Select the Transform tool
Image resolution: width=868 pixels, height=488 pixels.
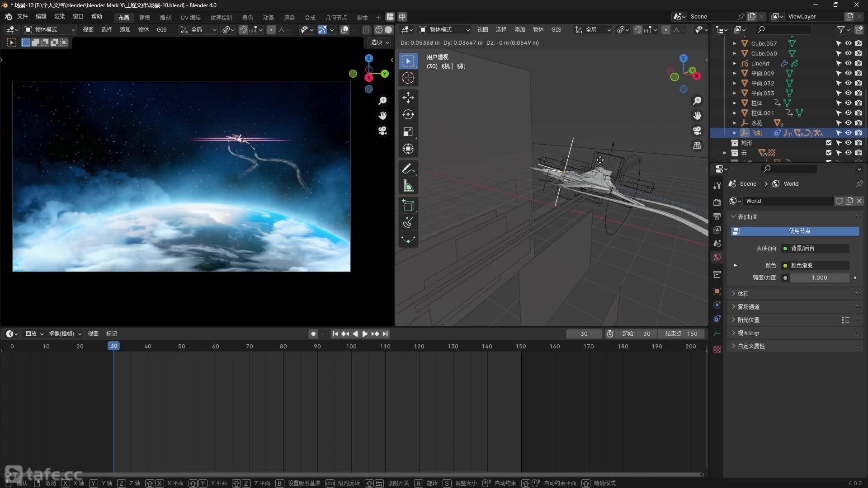408,149
